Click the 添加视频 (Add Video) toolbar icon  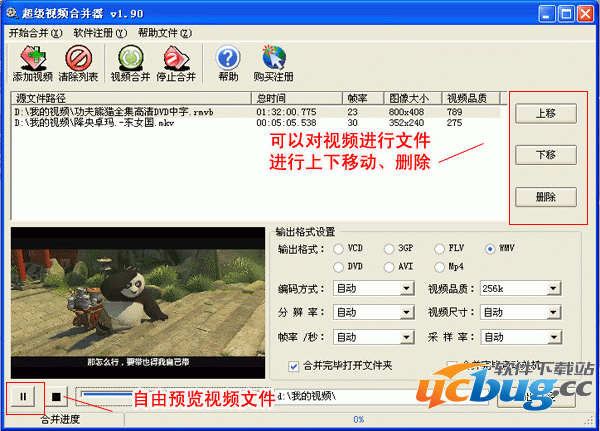[32, 62]
